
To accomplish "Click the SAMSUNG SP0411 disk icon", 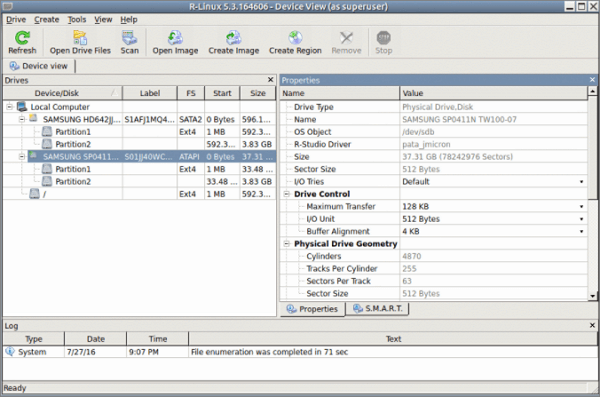I will [34, 156].
